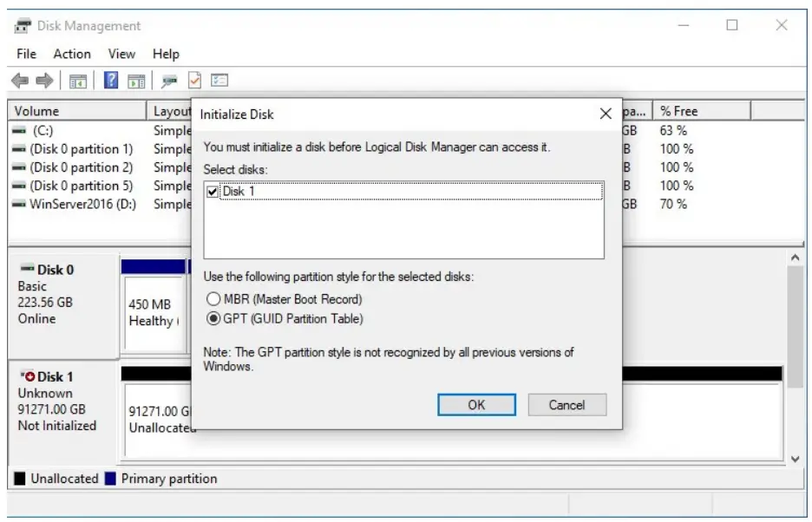The width and height of the screenshot is (812, 522).
Task: Click the 450 MB Healthy partition block
Action: point(154,313)
